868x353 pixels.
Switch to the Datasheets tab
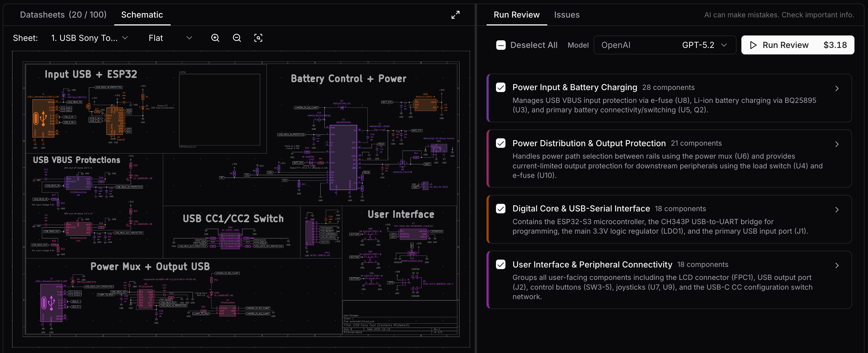63,15
